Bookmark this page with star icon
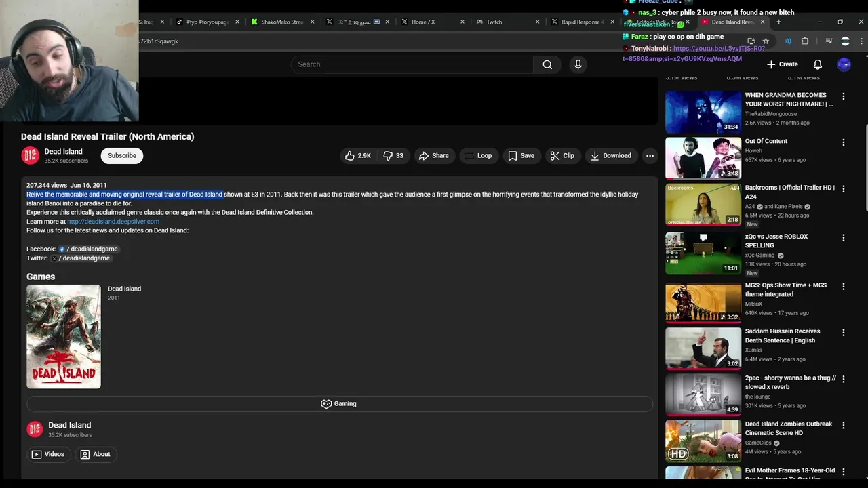868x488 pixels. (766, 41)
